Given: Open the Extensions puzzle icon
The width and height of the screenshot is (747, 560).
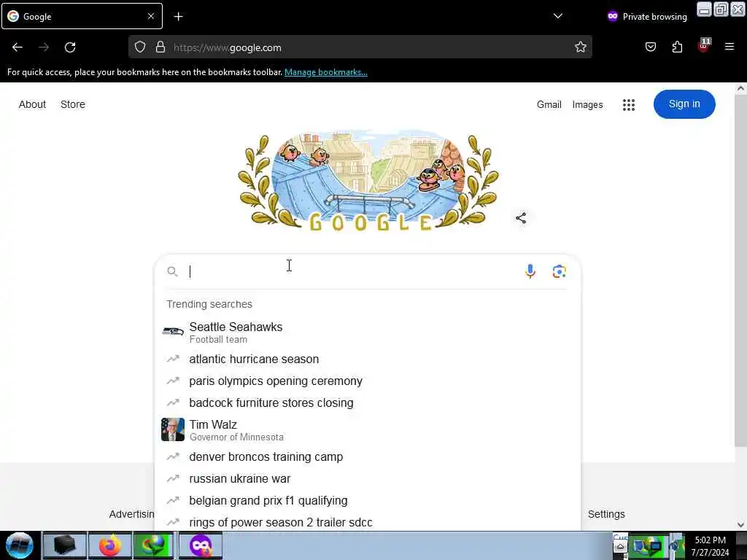Looking at the screenshot, I should click(x=677, y=47).
